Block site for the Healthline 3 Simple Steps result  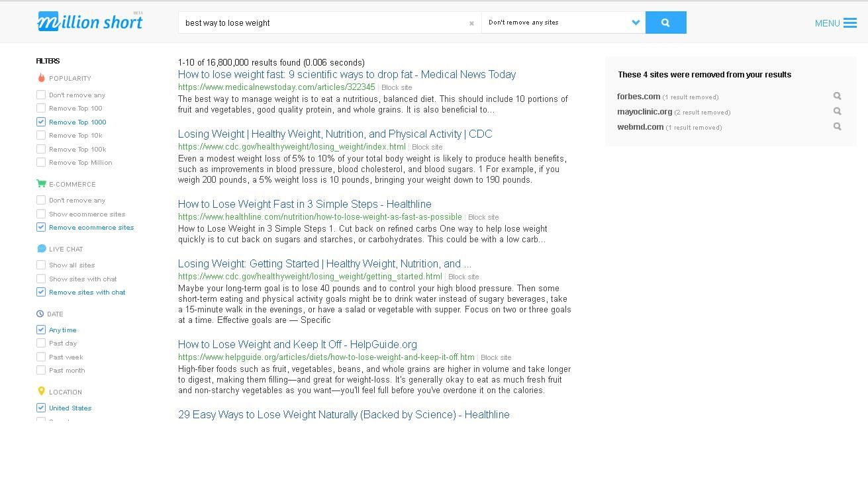pos(483,217)
